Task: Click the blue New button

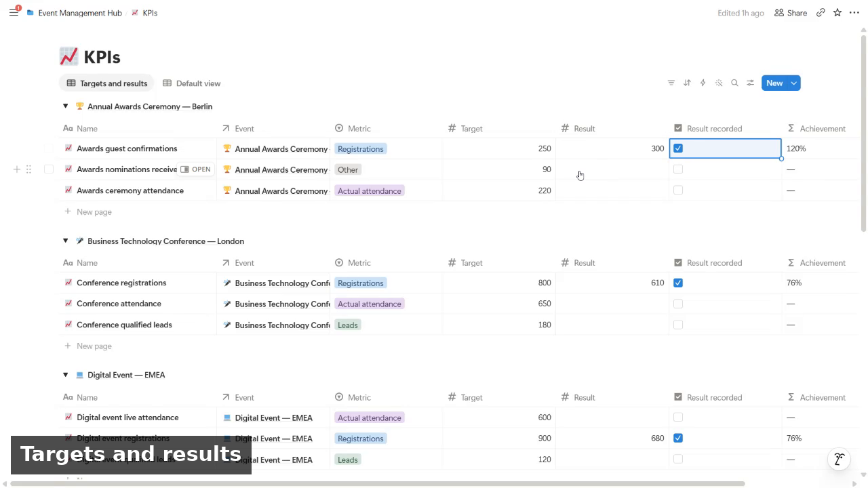Action: (774, 83)
